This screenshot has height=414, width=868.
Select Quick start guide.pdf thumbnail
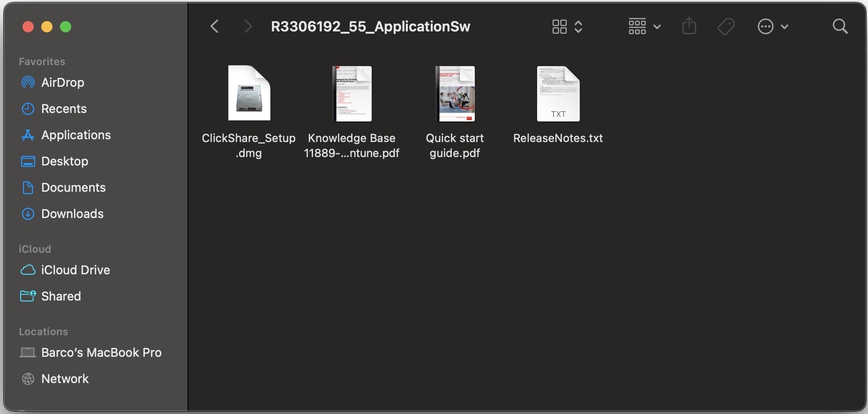click(455, 93)
